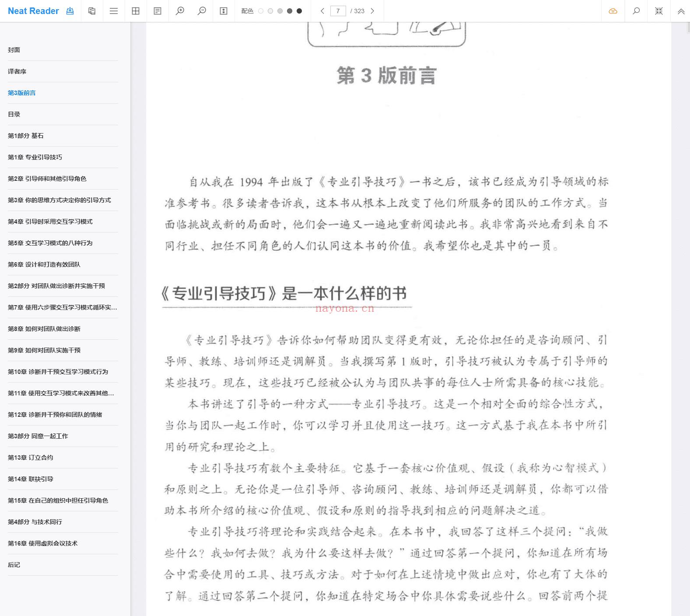Screen dimensions: 690x616
Task: Open the 后记 chapter
Action: coord(63,565)
